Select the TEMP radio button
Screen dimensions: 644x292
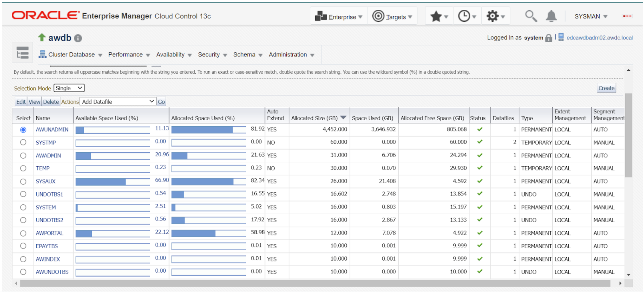(23, 168)
